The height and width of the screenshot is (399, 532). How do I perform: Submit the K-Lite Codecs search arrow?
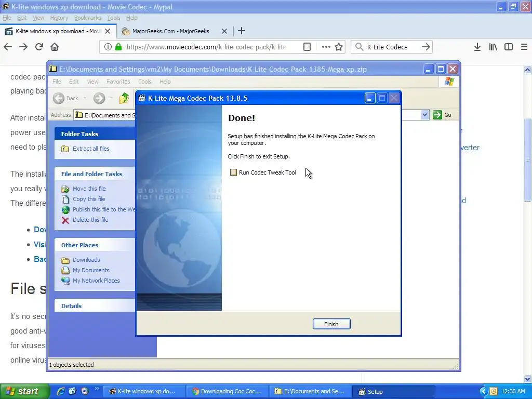point(426,47)
